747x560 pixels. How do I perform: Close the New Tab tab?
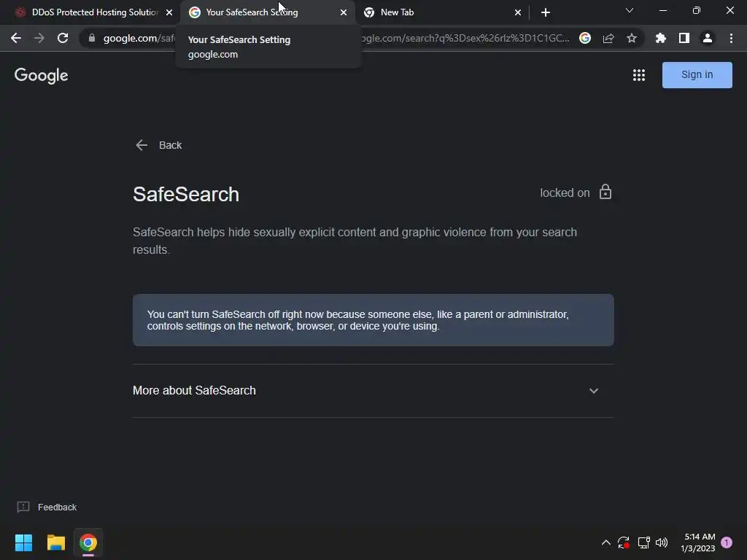pyautogui.click(x=518, y=12)
